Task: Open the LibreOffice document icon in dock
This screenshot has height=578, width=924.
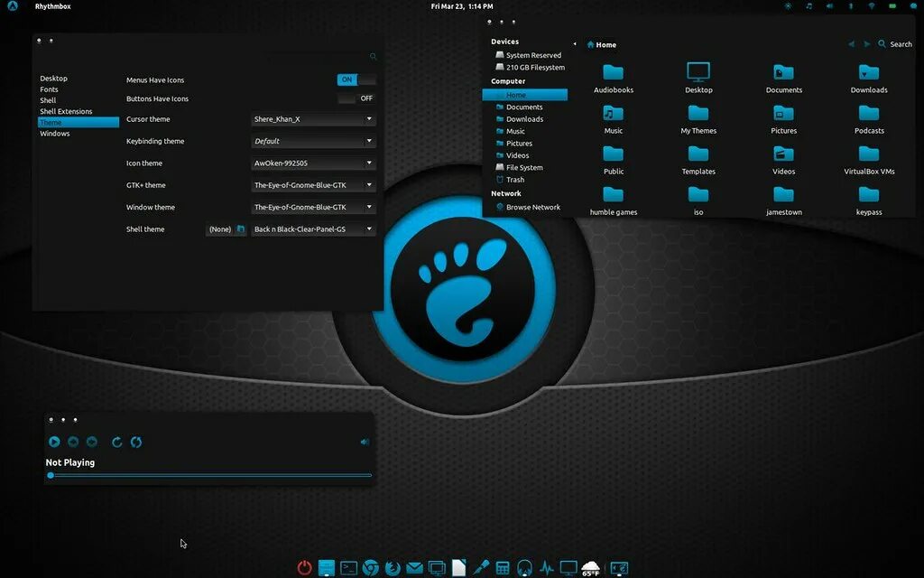Action: (x=458, y=568)
